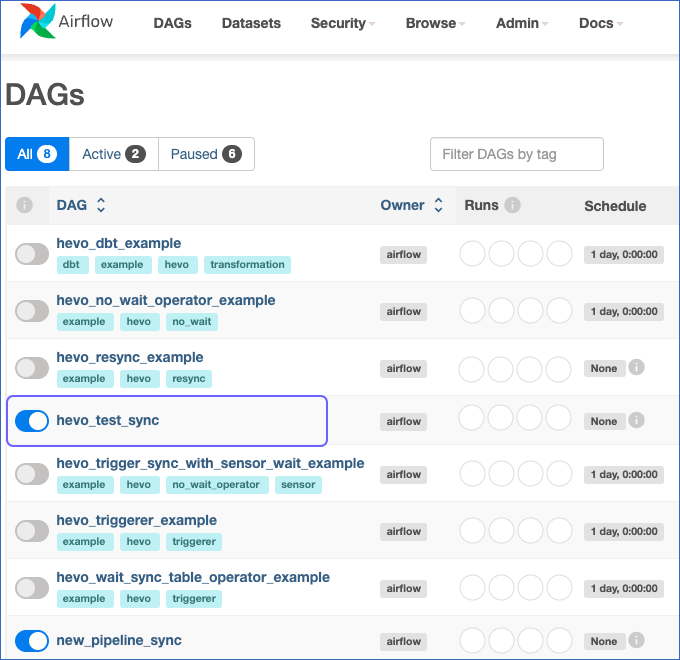Select the All 8 filter tab
This screenshot has height=660, width=680.
(x=37, y=154)
